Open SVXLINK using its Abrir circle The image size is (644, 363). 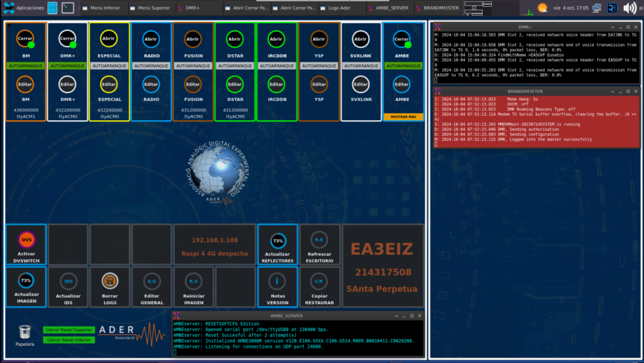coord(360,39)
